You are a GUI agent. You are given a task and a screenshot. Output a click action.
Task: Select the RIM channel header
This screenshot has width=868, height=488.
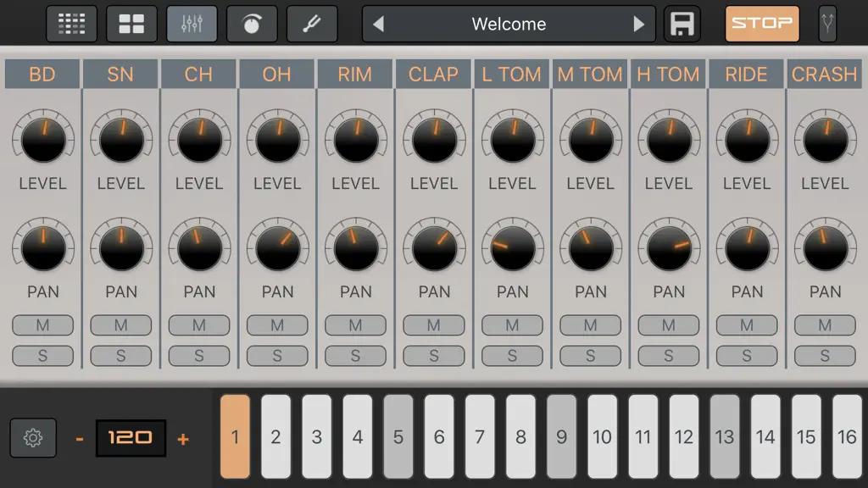click(x=355, y=75)
